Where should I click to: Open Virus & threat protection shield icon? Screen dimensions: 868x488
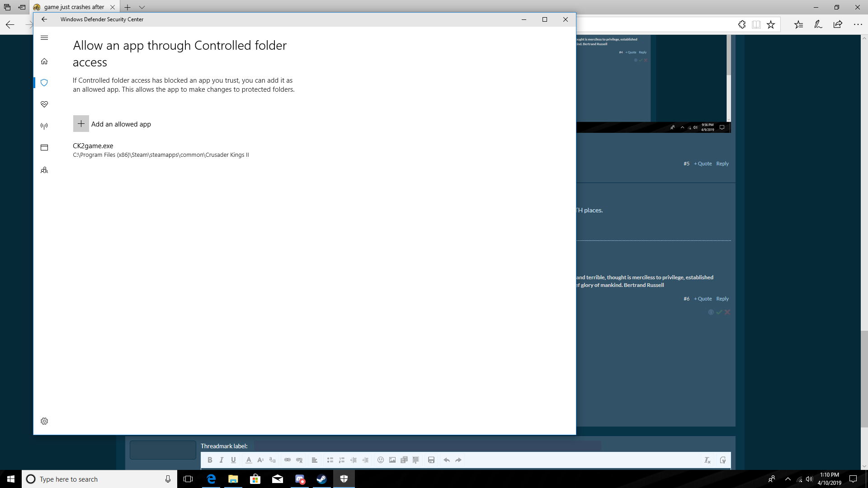tap(44, 83)
